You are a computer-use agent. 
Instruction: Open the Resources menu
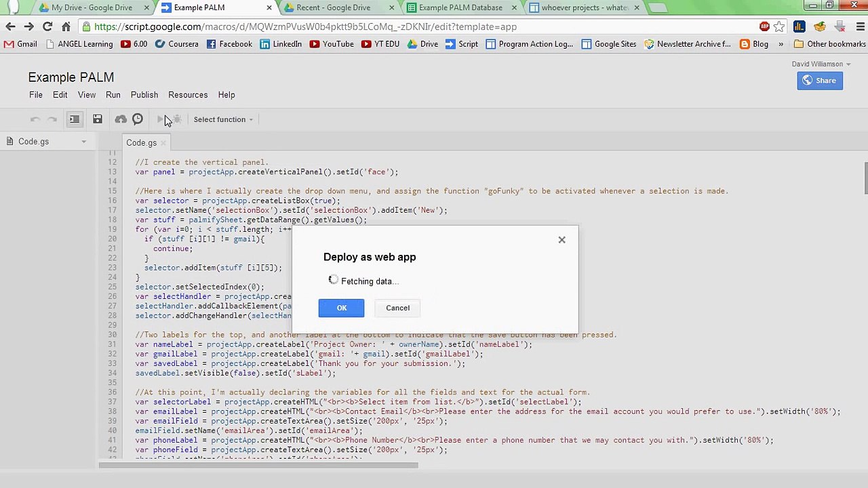[188, 95]
